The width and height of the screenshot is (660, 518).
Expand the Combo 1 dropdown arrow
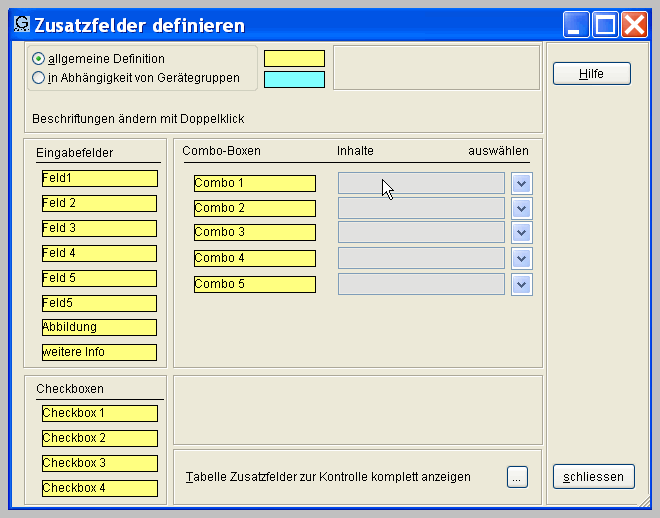pyautogui.click(x=521, y=183)
